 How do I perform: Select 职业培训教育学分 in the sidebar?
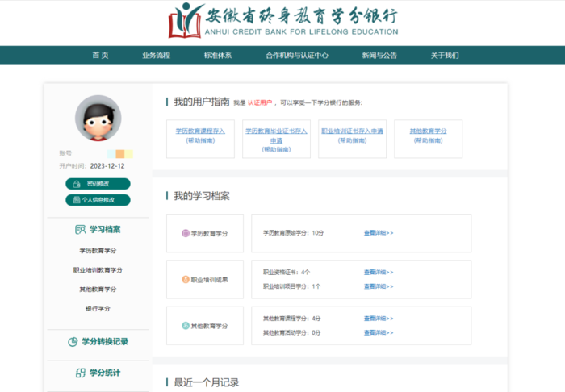98,270
